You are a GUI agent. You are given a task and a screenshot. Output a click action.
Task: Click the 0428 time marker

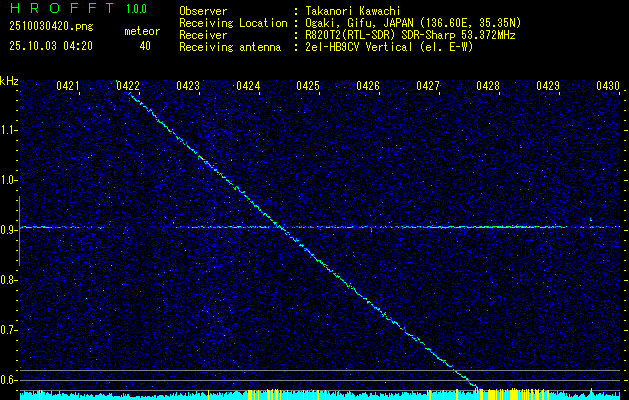coord(488,86)
